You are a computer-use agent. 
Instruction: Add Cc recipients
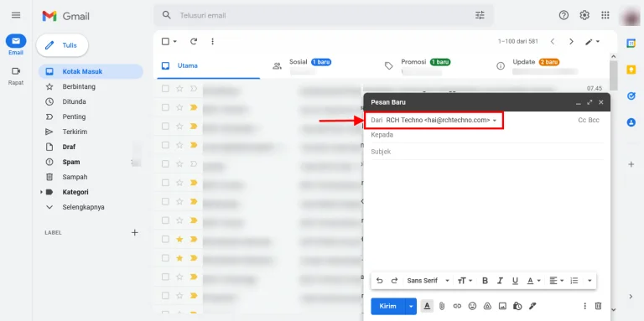point(582,121)
